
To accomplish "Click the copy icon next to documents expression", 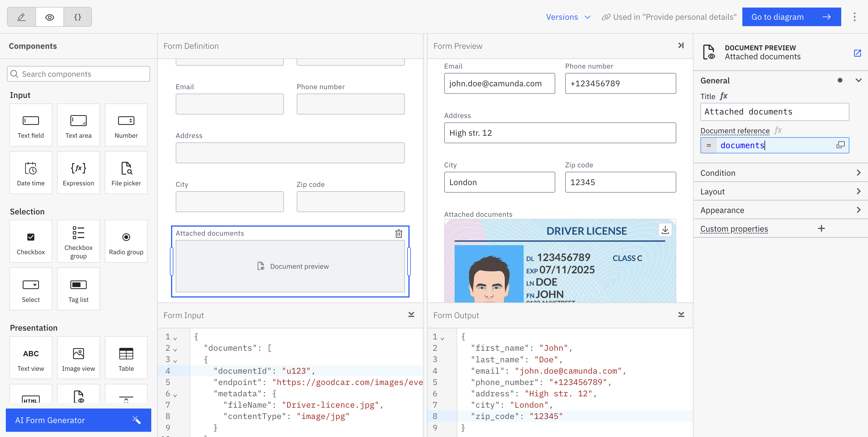I will point(840,145).
